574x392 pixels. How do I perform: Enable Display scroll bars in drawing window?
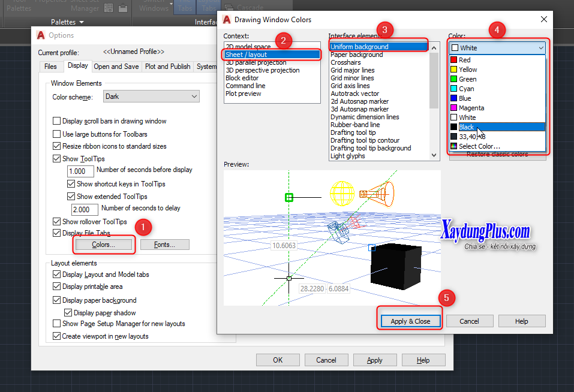point(57,121)
